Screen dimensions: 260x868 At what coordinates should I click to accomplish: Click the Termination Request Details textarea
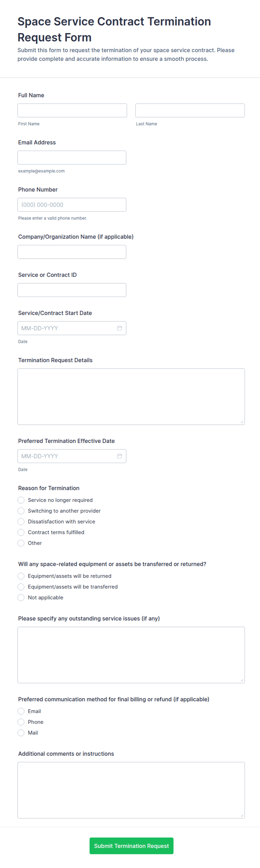pos(131,397)
